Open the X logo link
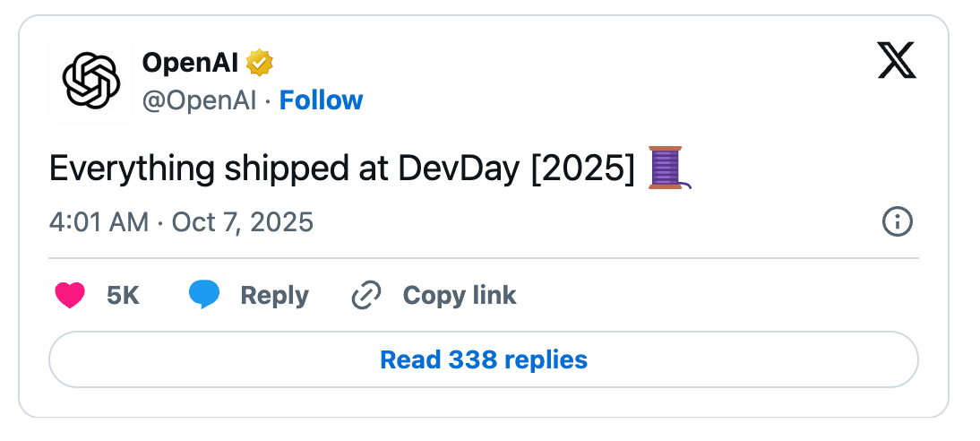The image size is (980, 441). click(x=895, y=61)
